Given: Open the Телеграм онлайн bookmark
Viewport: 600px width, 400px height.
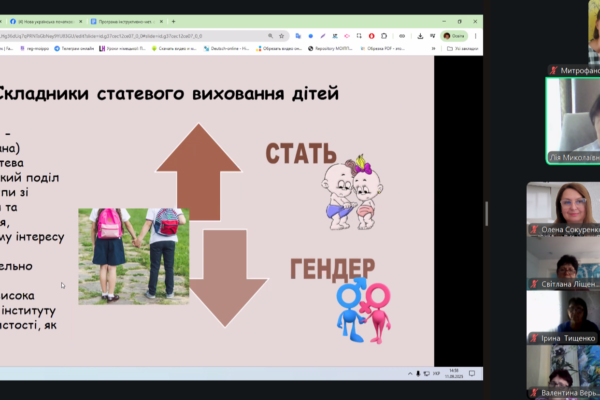Looking at the screenshot, I should pos(74,49).
